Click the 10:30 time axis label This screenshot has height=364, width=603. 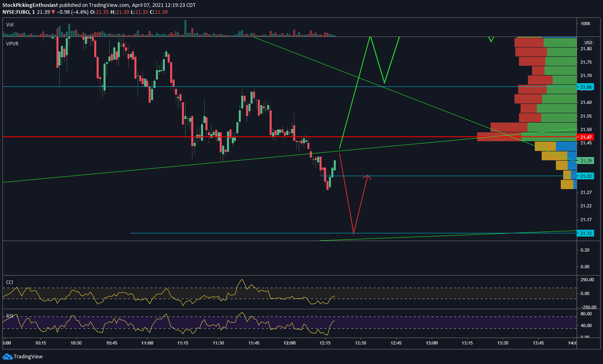point(76,343)
